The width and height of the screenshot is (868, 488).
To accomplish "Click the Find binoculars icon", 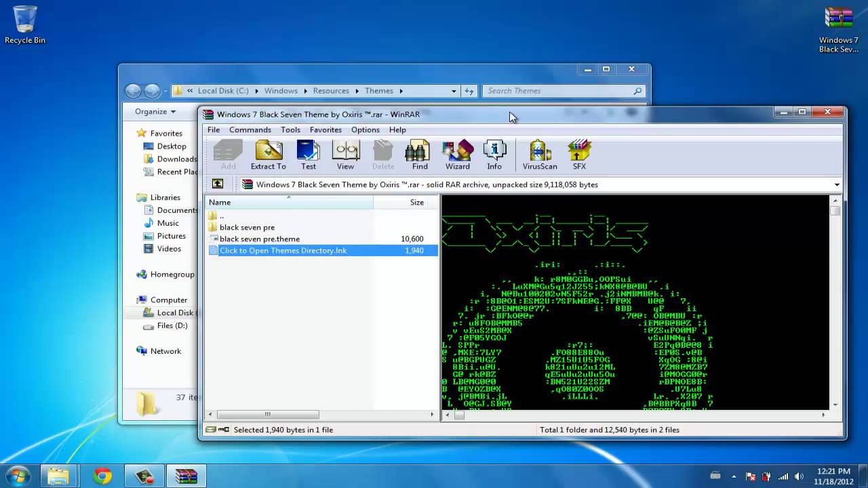I will tap(420, 155).
